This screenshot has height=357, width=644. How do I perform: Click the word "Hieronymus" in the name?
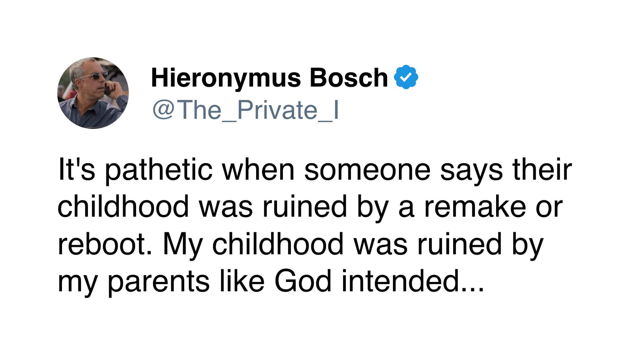pyautogui.click(x=226, y=78)
